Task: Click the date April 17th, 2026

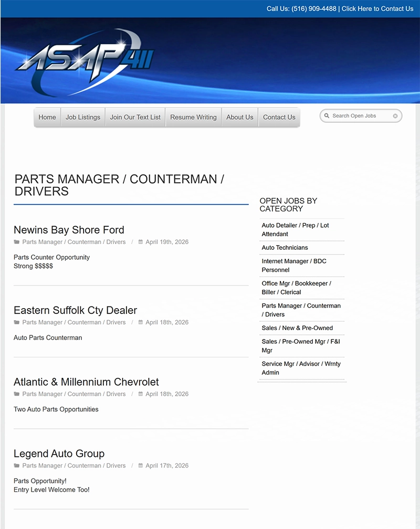Action: 167,465
